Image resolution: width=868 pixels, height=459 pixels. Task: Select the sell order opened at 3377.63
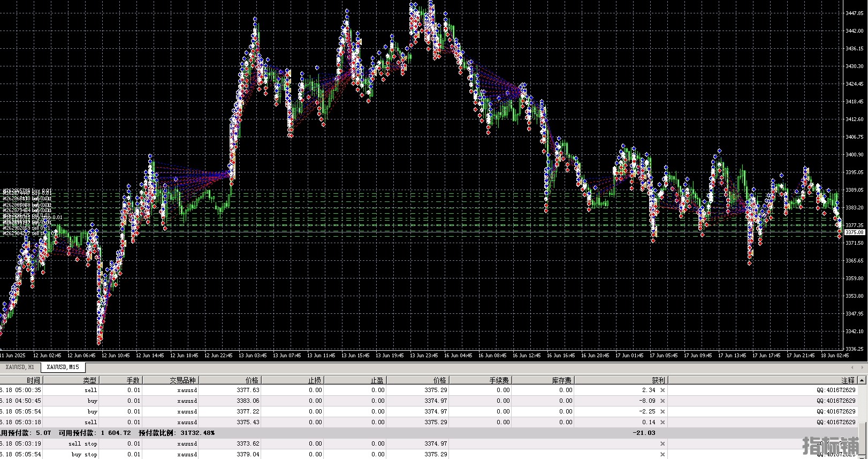click(x=428, y=390)
